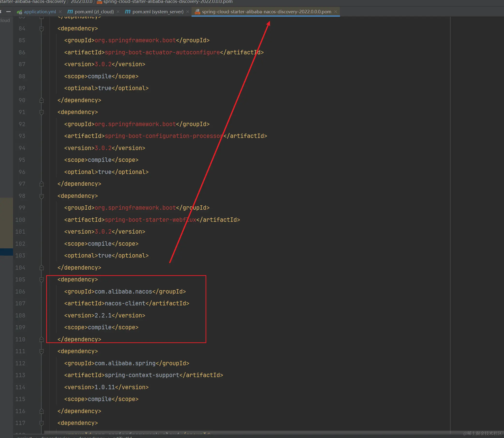This screenshot has height=438, width=504.
Task: Click scope compile on line 109
Action: pyautogui.click(x=100, y=327)
